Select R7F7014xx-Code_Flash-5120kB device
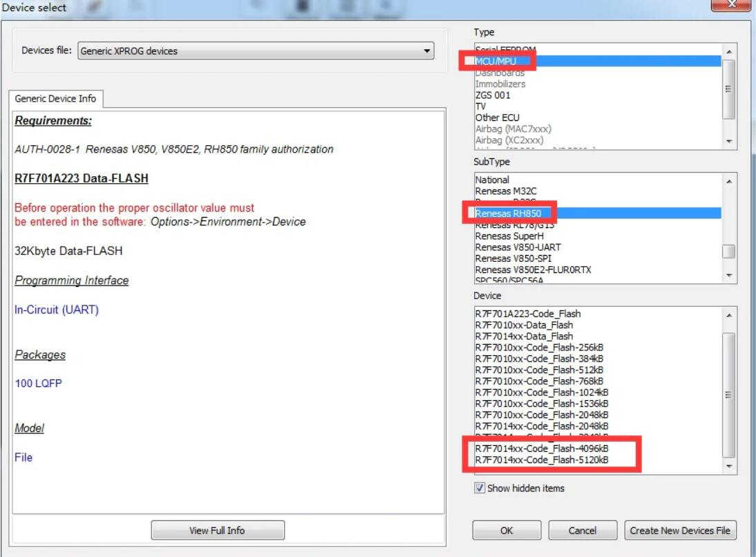The height and width of the screenshot is (557, 756). (x=597, y=460)
